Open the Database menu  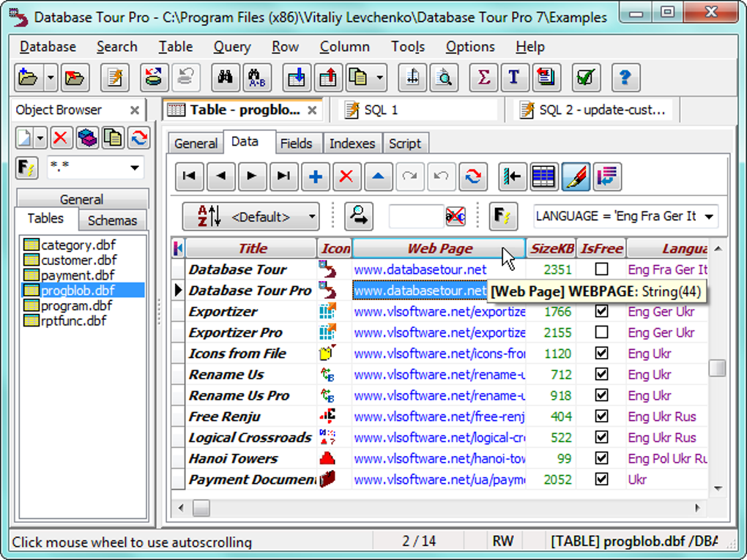click(x=48, y=47)
